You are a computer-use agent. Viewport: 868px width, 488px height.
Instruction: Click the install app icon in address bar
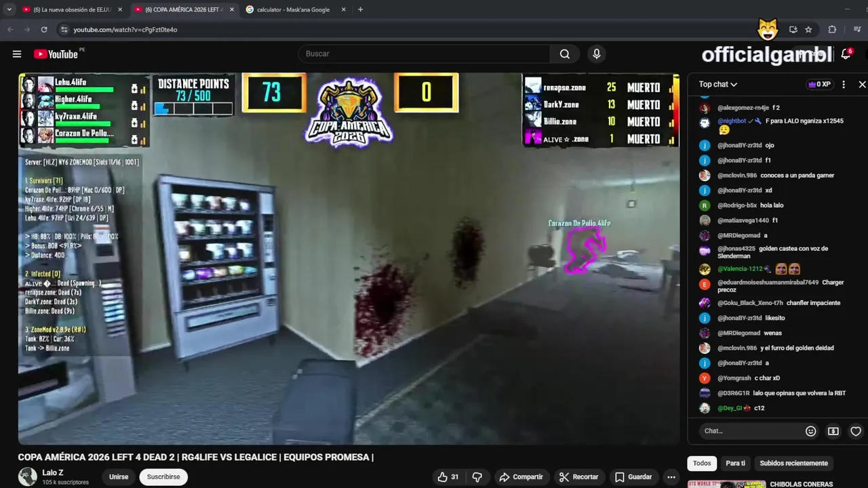point(793,29)
